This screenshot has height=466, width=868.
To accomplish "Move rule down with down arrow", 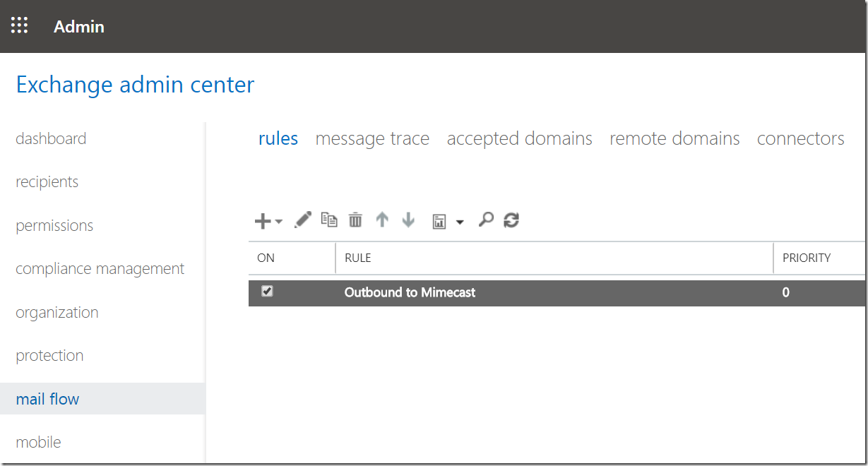I will pos(408,220).
